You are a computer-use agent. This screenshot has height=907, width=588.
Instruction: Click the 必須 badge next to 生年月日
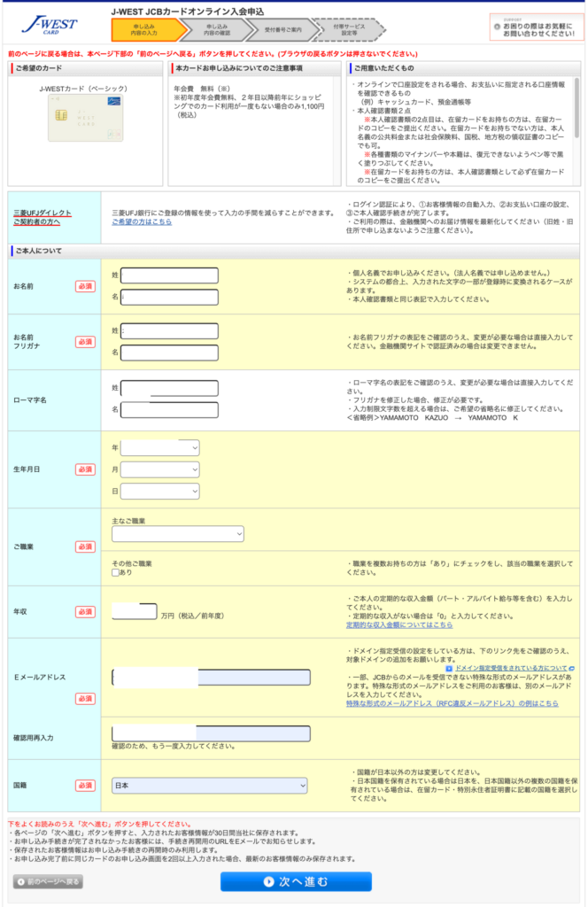click(85, 469)
